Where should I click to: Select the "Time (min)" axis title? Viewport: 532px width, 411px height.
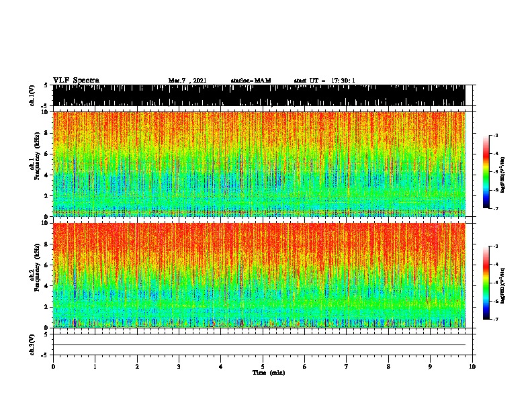click(x=269, y=373)
